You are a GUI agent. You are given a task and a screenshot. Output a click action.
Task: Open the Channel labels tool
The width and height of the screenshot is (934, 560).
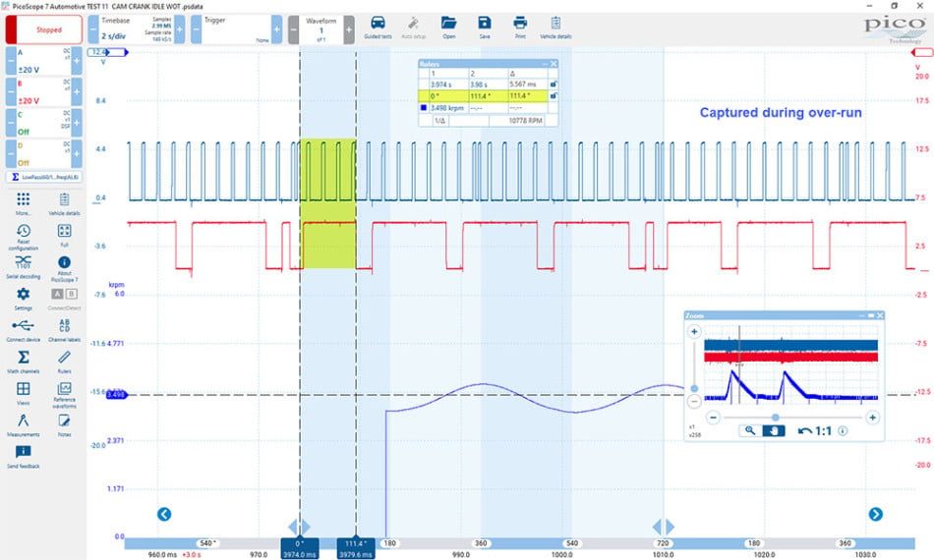click(64, 330)
